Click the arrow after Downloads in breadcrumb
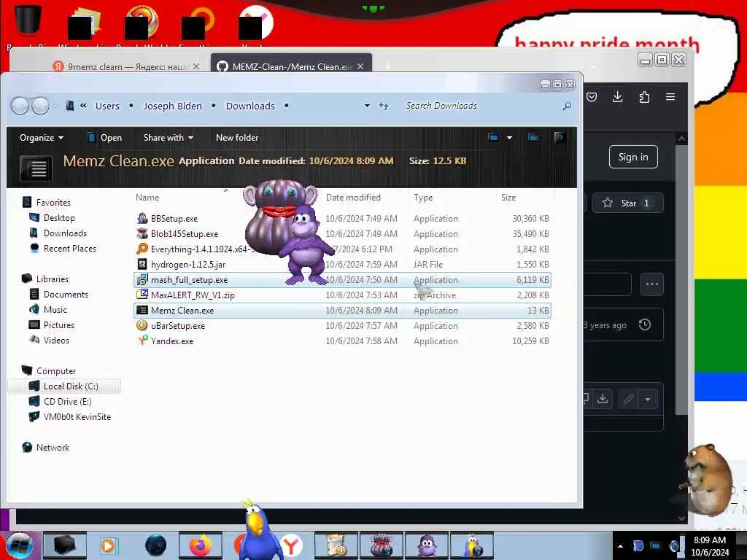 point(286,106)
